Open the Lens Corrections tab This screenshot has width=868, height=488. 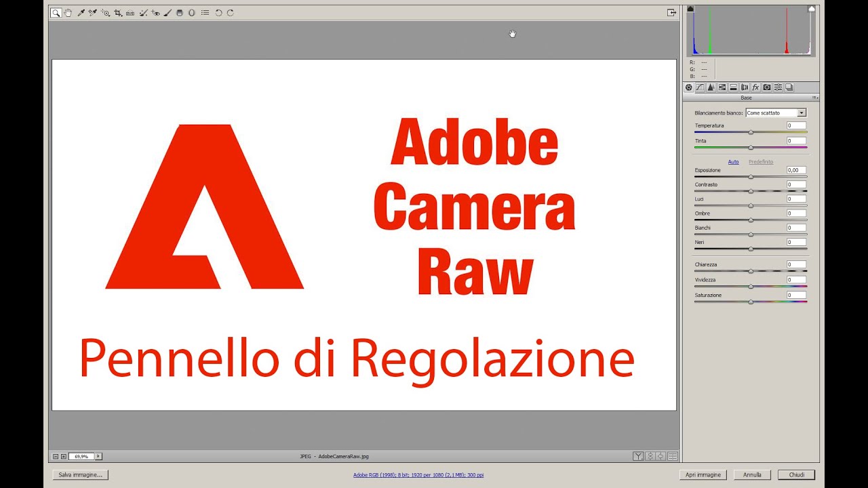[x=745, y=87]
